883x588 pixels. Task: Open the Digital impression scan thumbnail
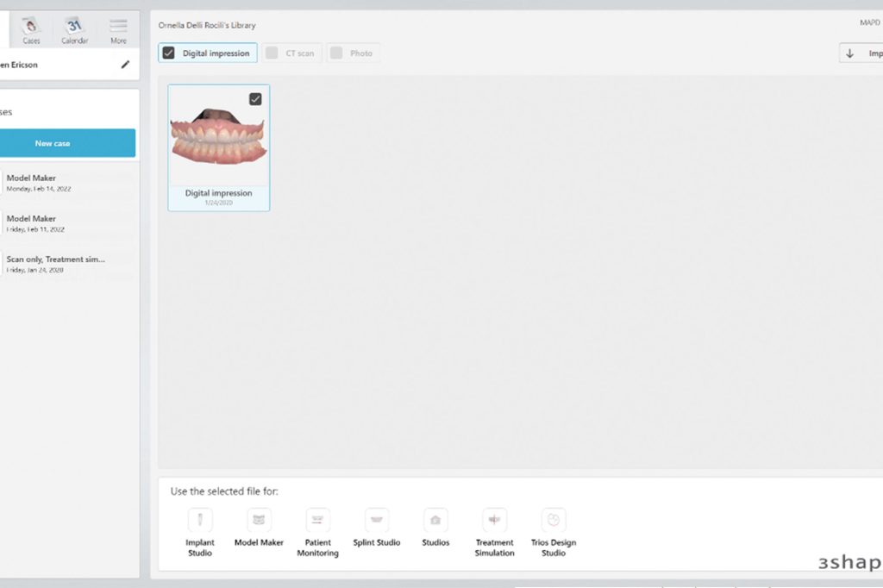click(x=218, y=138)
